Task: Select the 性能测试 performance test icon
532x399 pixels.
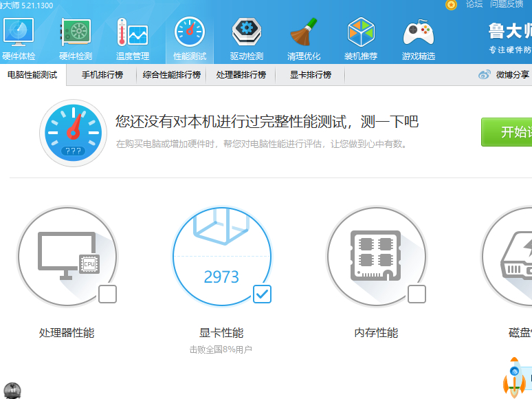Action: [190, 32]
